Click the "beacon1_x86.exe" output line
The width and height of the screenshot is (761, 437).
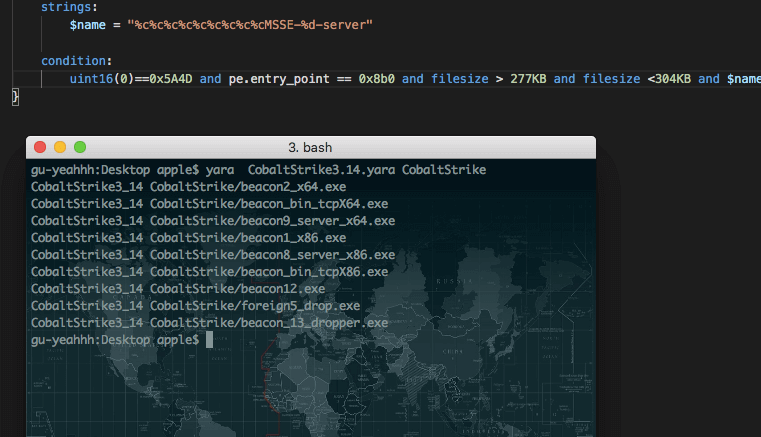pyautogui.click(x=189, y=238)
